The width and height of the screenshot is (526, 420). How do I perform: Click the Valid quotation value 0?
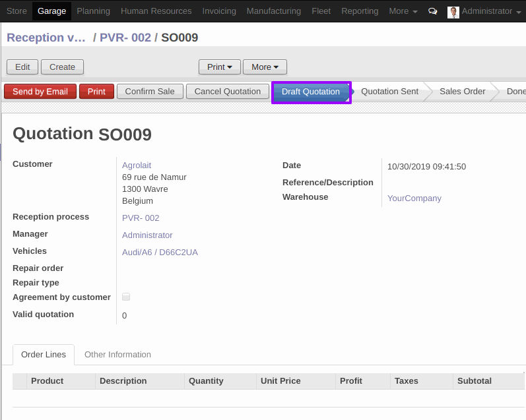(x=125, y=316)
